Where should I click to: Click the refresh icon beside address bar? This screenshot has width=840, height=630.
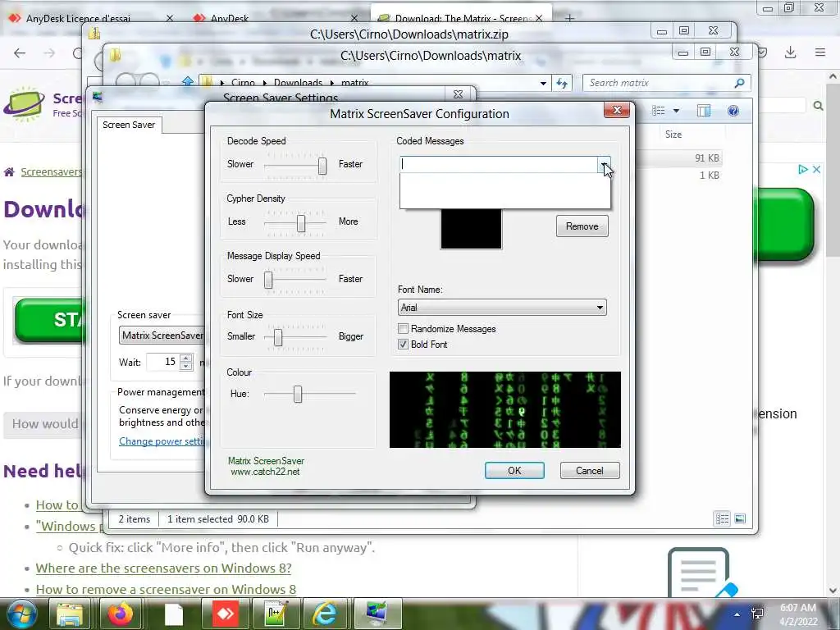pos(561,83)
